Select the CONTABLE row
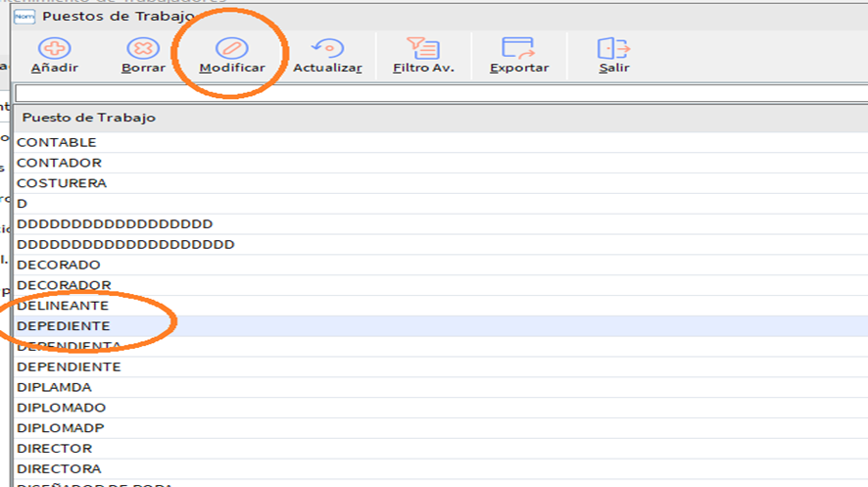Viewport: 868px width, 487px height. [x=57, y=142]
